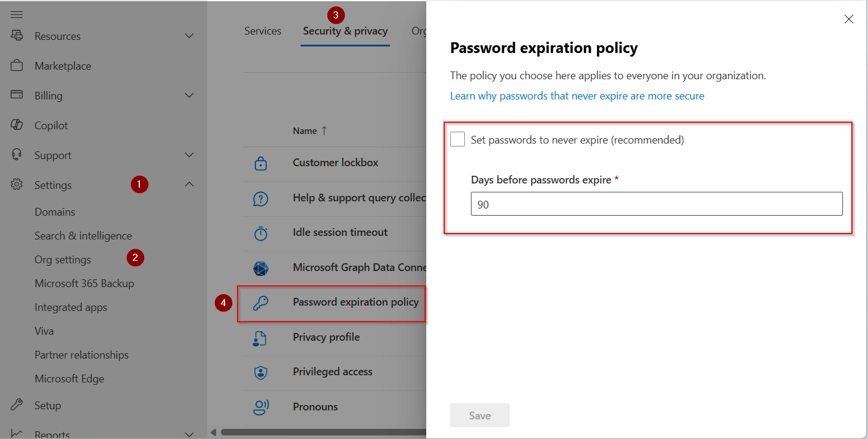This screenshot has height=439, width=868.
Task: Open the Copilot section icon
Action: click(x=17, y=125)
